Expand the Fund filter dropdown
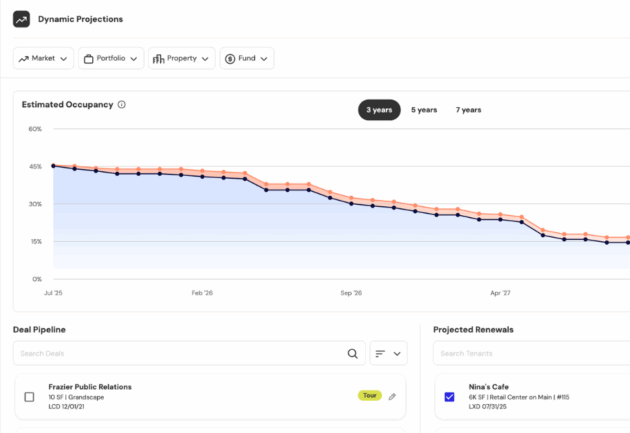 [247, 59]
